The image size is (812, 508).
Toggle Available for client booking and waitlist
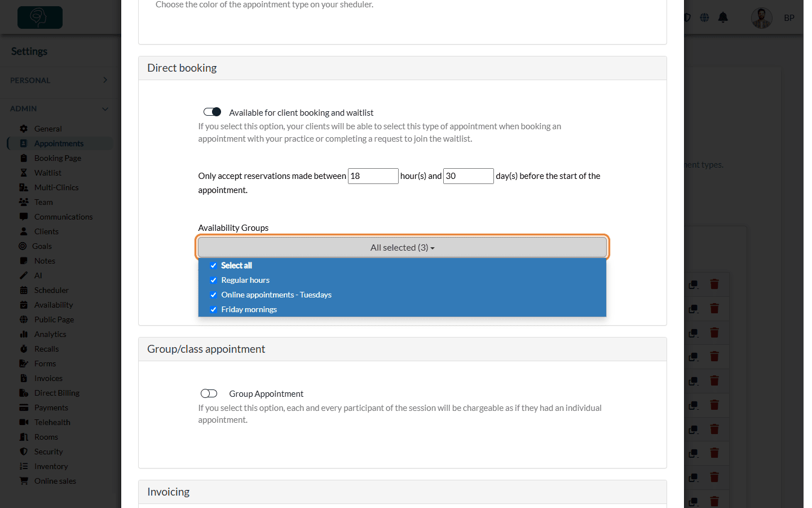(212, 112)
